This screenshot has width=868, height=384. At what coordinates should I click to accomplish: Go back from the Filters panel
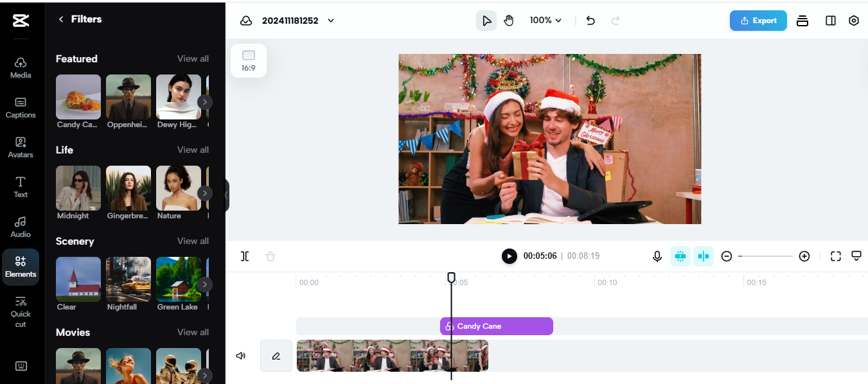click(x=61, y=19)
